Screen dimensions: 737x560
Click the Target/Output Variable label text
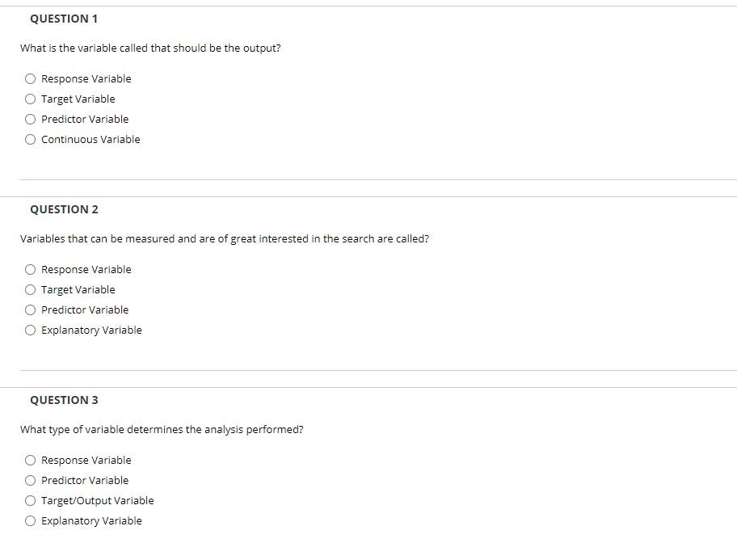tap(97, 500)
